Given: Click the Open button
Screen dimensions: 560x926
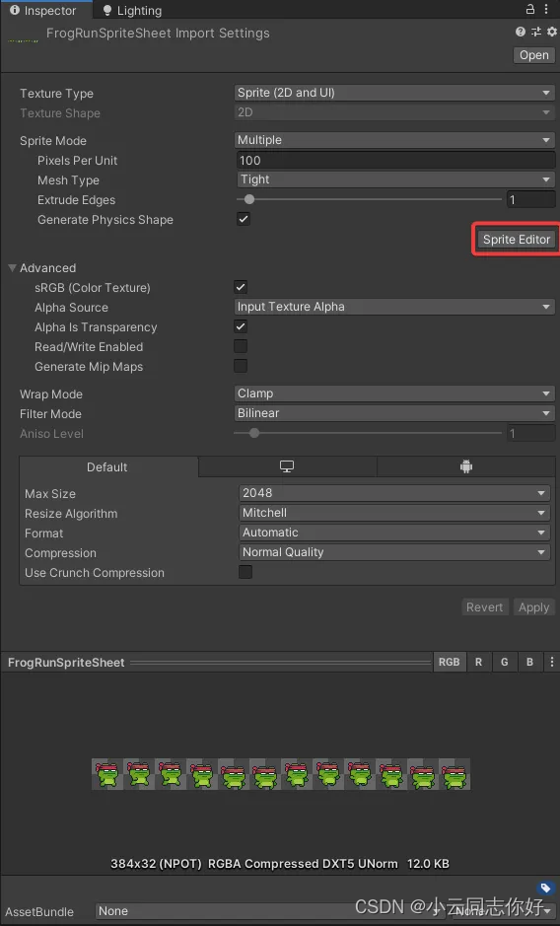Looking at the screenshot, I should coord(534,55).
